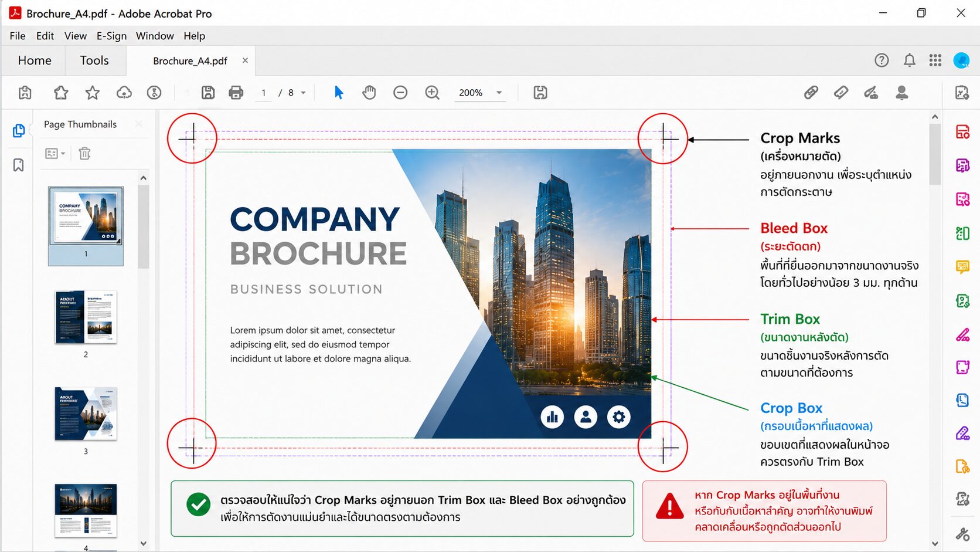Close the Brochure_A4.pdf tab
Viewport: 980px width, 552px height.
click(245, 60)
